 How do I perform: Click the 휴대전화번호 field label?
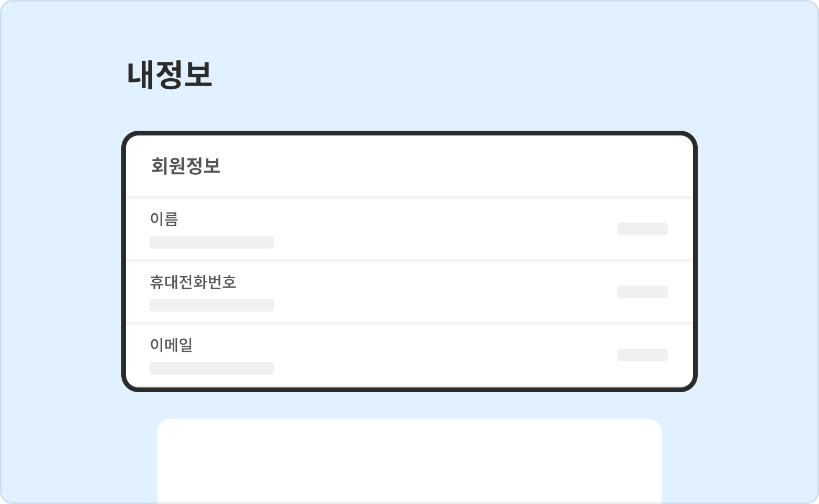[193, 282]
